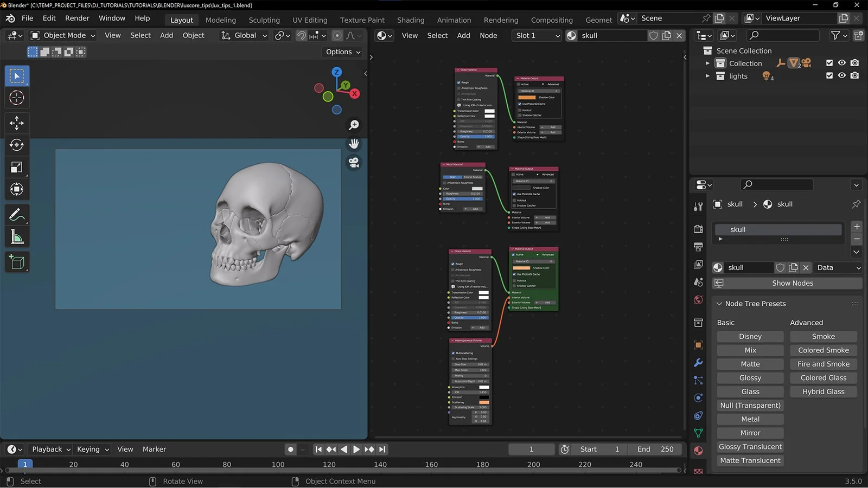
Task: Select the Move tool in viewport toolbar
Action: coord(17,123)
